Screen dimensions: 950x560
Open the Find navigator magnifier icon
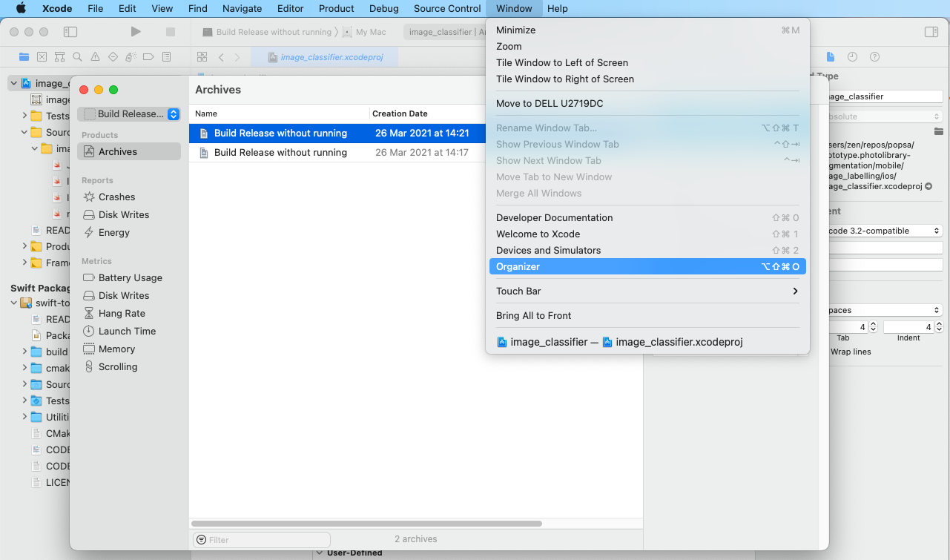click(77, 57)
